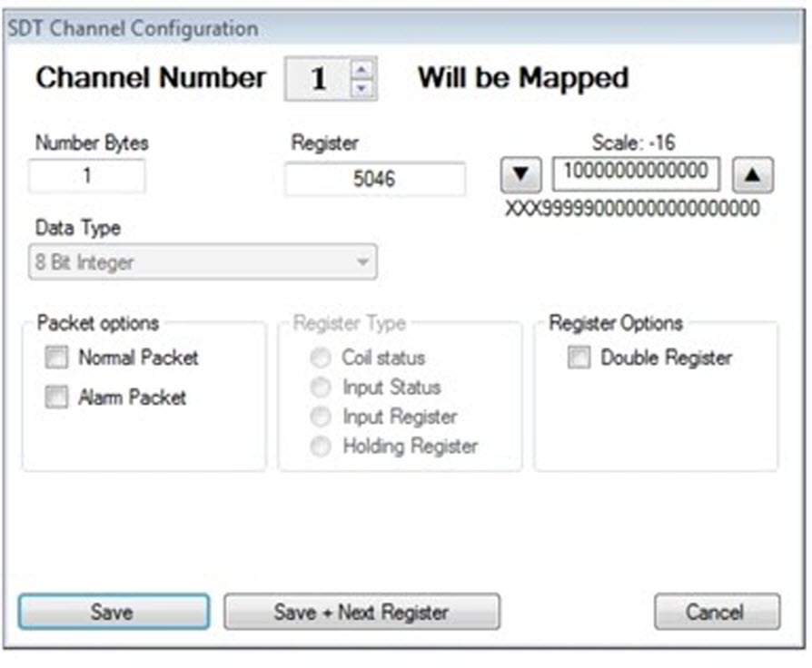Select the Input Status radio button

point(319,388)
